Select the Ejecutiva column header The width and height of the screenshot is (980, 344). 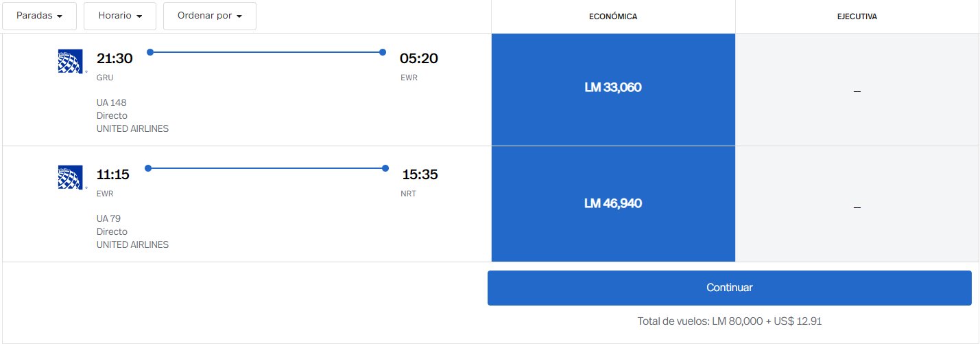[x=857, y=16]
